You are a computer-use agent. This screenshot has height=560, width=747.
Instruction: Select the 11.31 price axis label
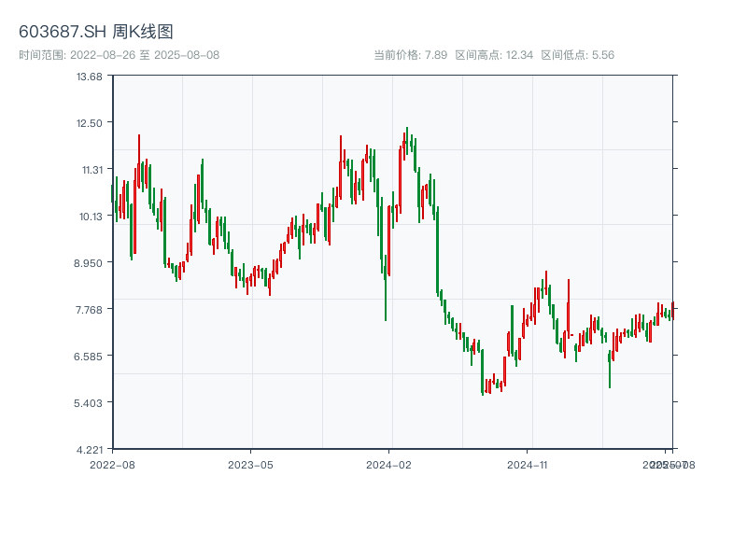[90, 169]
